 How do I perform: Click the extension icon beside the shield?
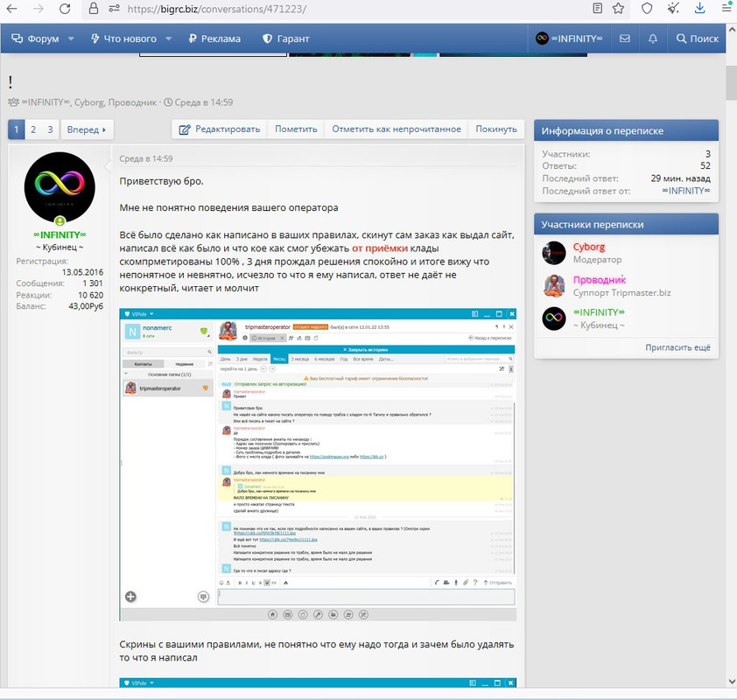click(673, 8)
